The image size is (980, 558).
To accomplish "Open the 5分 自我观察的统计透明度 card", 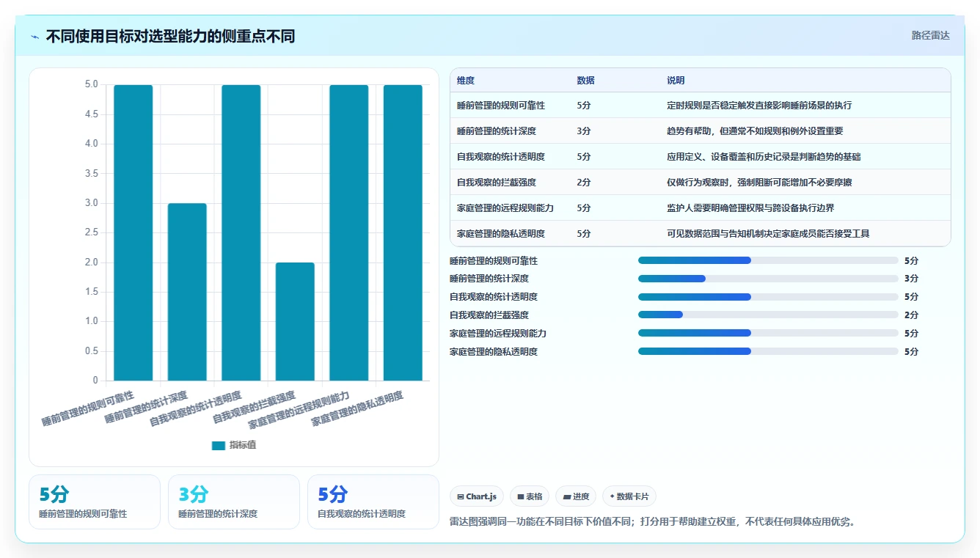I will (x=373, y=502).
